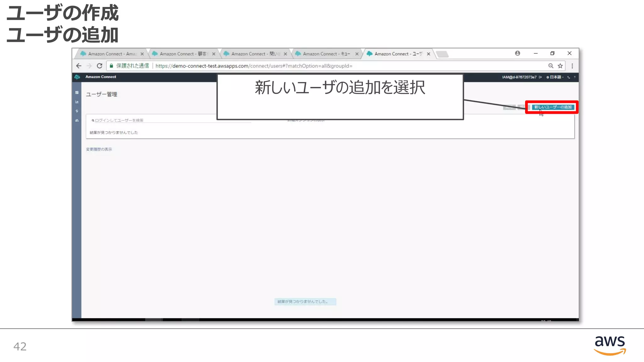Click the 新しいユーザーの追加 button

coord(553,107)
